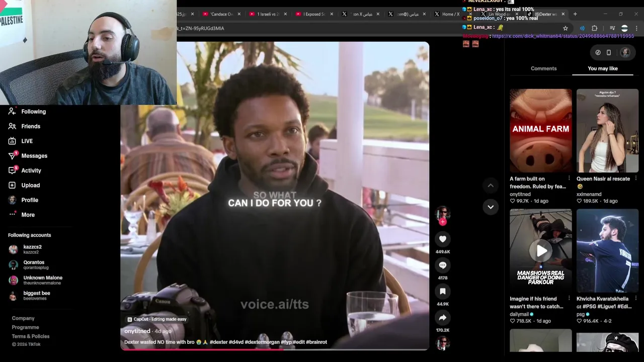Viewport: 644px width, 362px height.
Task: Click the Activity icon with badge
Action: click(12, 170)
